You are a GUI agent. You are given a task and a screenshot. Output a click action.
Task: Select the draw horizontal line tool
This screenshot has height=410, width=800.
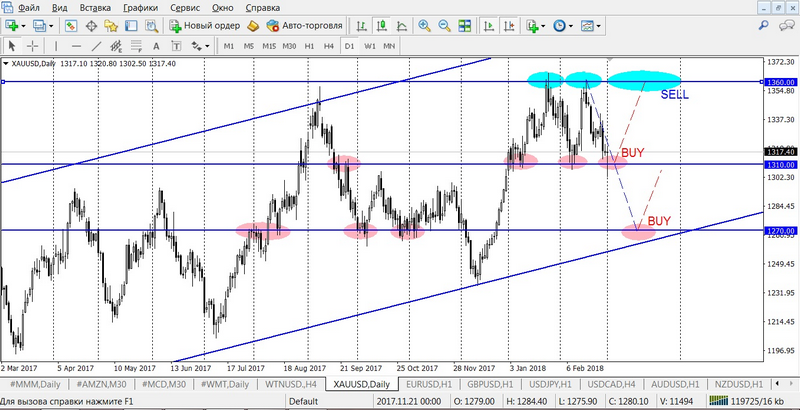pyautogui.click(x=75, y=45)
